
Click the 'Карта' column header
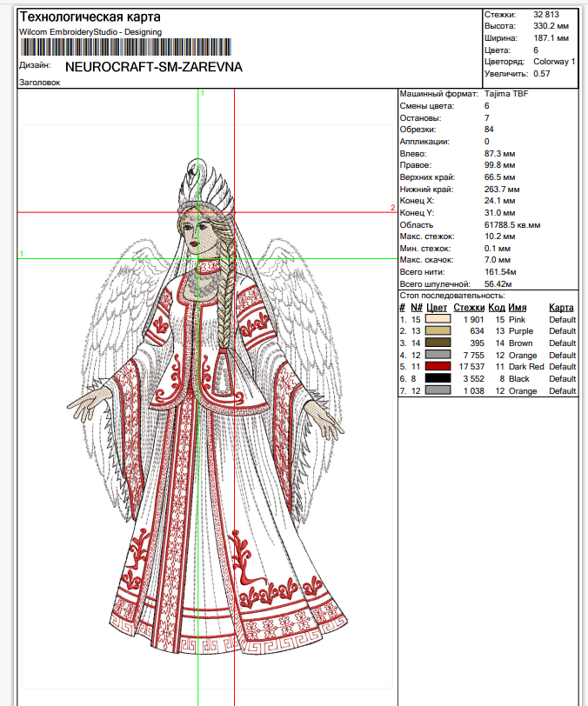[x=561, y=307]
